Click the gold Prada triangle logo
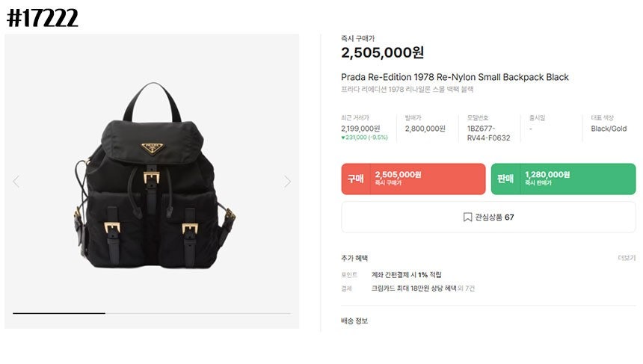The width and height of the screenshot is (643, 364). (152, 149)
